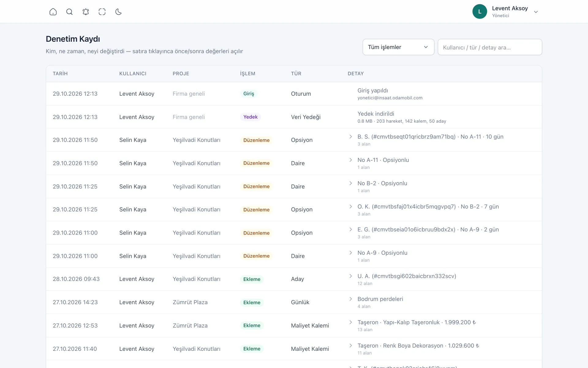Open notifications bell icon
The image size is (588, 368).
[86, 12]
